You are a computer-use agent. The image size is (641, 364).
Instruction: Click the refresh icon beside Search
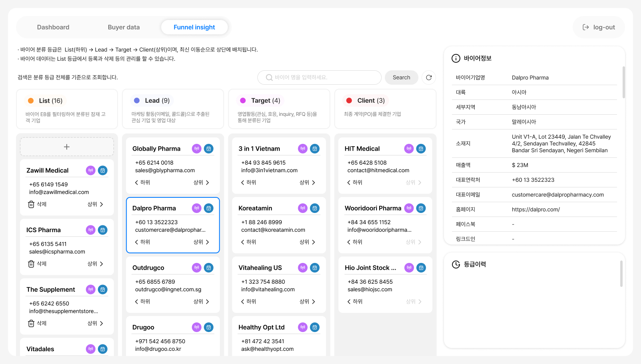coord(429,78)
